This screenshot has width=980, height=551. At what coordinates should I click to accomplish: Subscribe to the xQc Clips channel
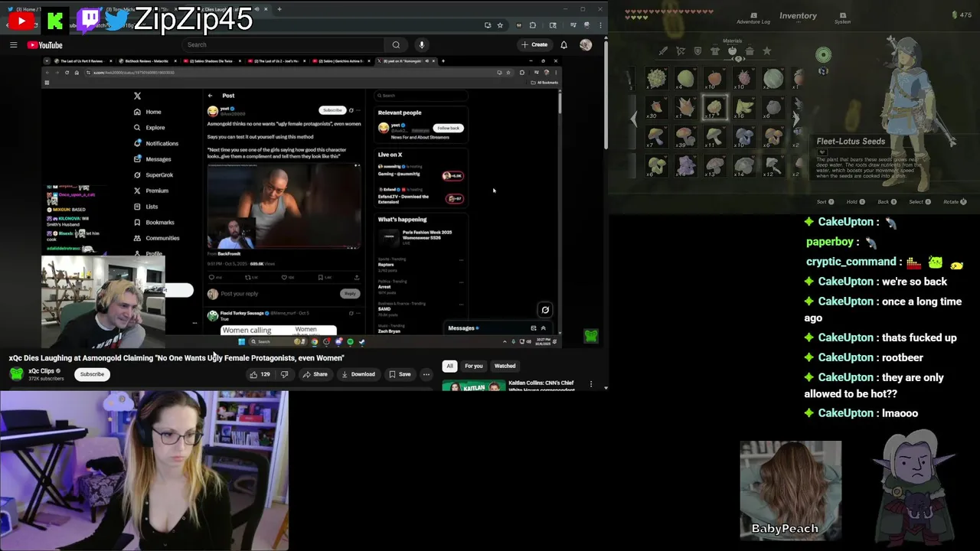pos(92,374)
